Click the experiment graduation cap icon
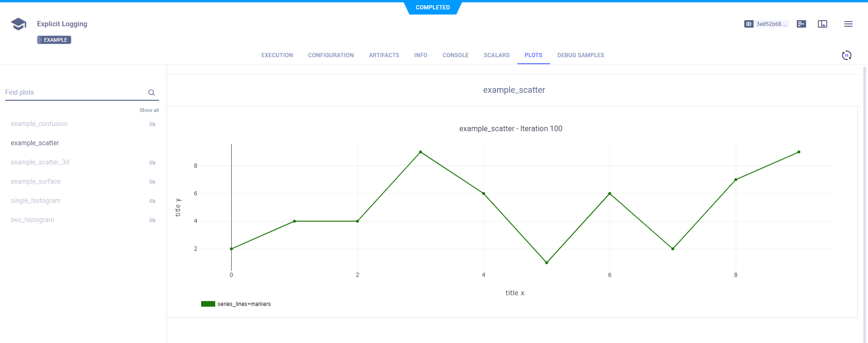Image resolution: width=868 pixels, height=343 pixels. (x=18, y=24)
